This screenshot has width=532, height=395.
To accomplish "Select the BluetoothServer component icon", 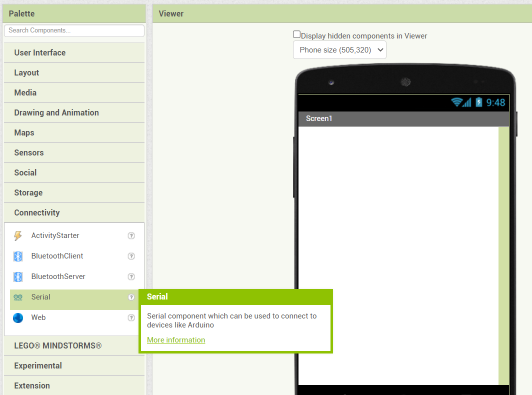I will click(18, 276).
